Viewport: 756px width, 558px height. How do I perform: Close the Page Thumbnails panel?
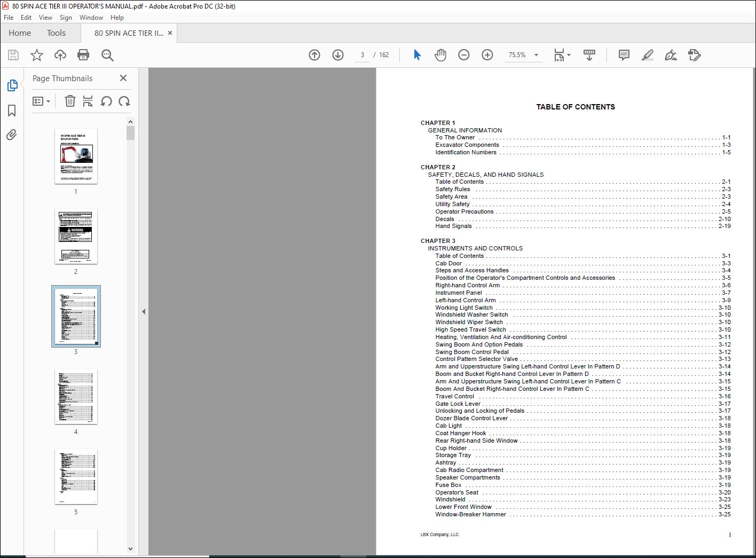[123, 78]
